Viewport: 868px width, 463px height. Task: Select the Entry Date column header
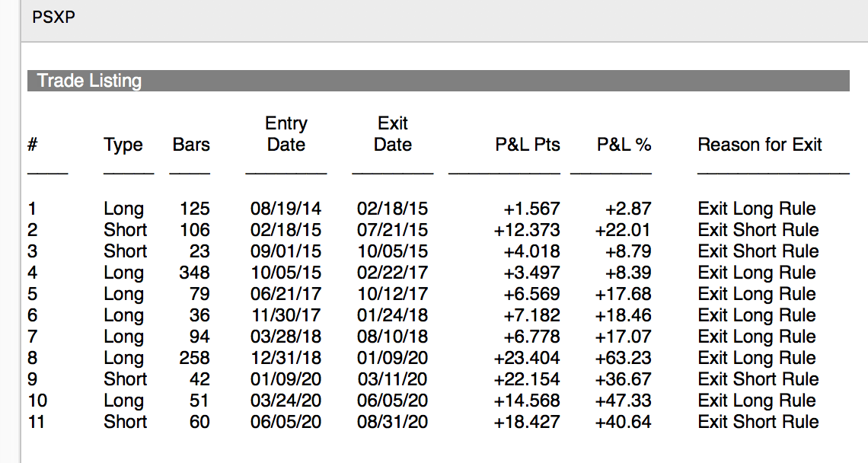(x=286, y=134)
